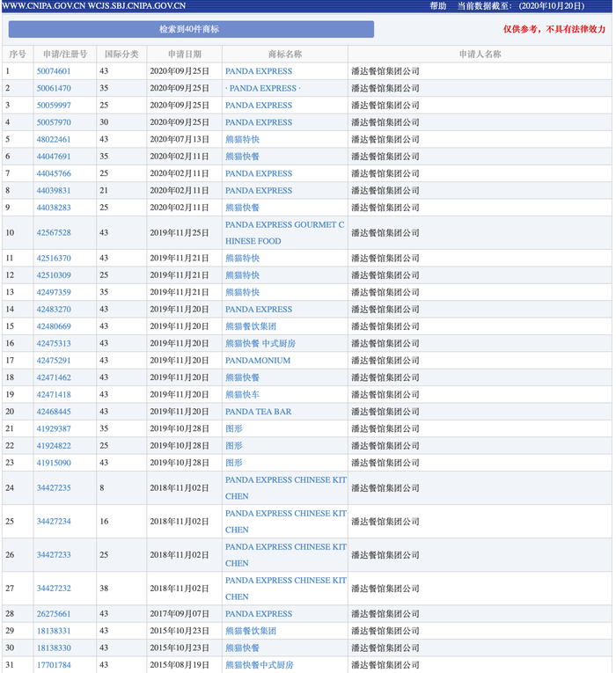Open PANDA EXPRESS CHINESE KITCHEN in row 27

(x=285, y=589)
